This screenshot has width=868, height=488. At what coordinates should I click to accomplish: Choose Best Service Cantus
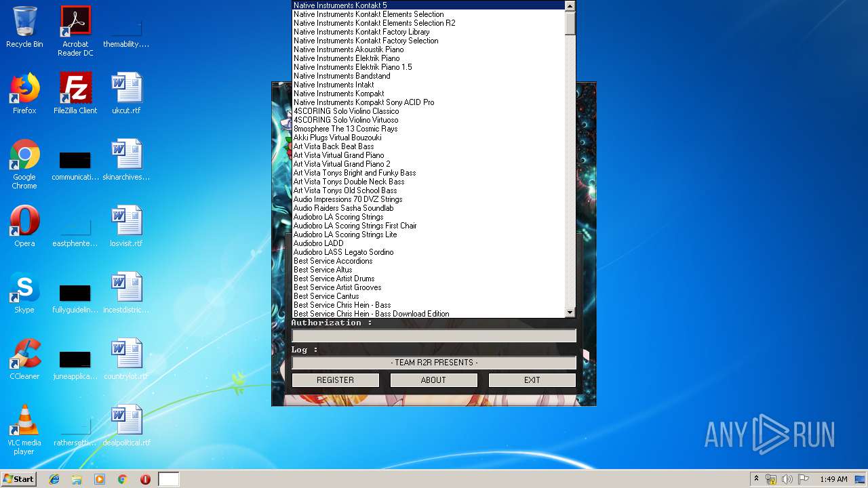click(428, 296)
